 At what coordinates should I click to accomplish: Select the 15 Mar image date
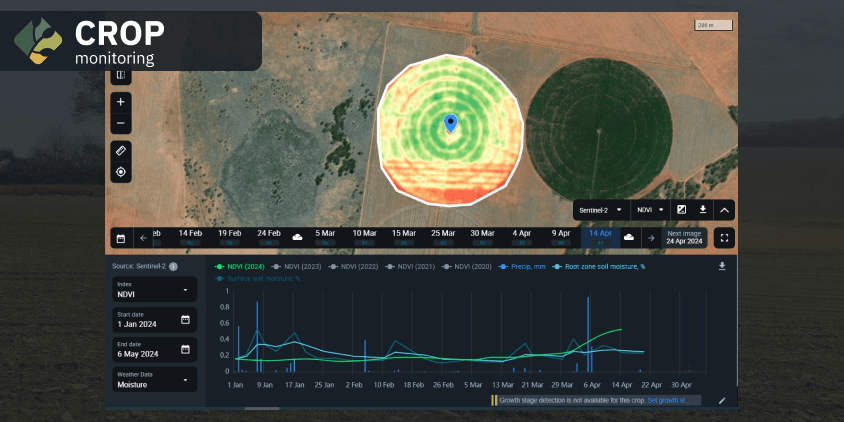click(404, 237)
